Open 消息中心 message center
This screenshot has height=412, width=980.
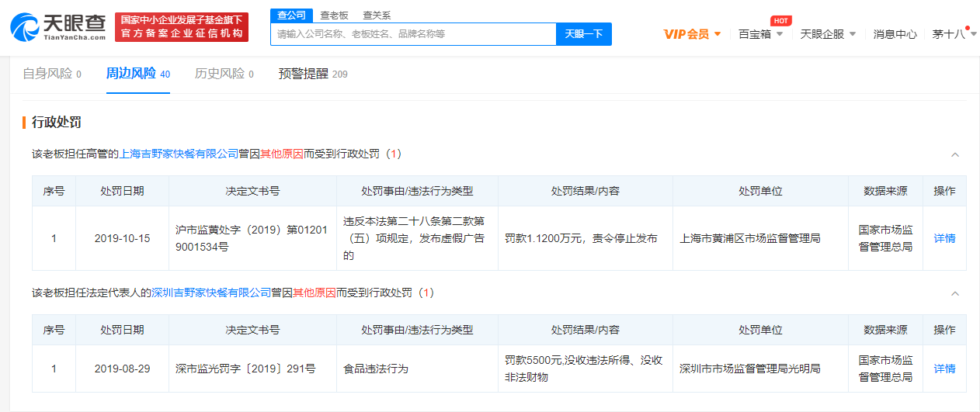(x=895, y=34)
